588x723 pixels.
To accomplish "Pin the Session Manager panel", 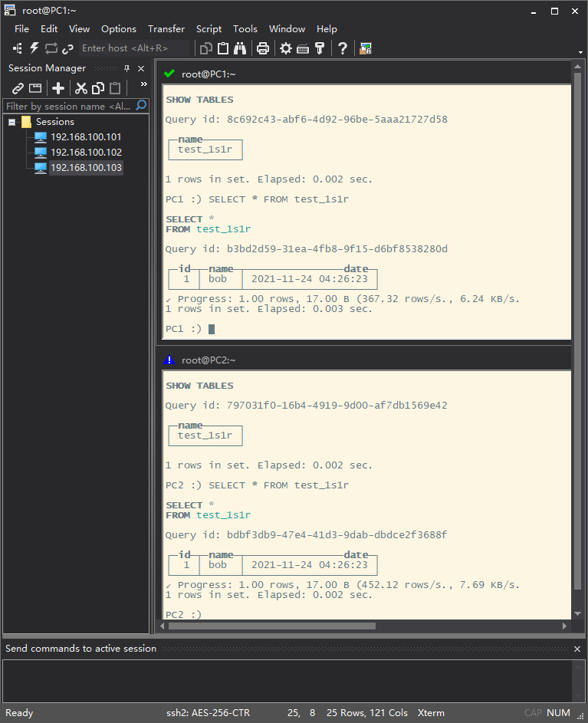I will pyautogui.click(x=126, y=68).
